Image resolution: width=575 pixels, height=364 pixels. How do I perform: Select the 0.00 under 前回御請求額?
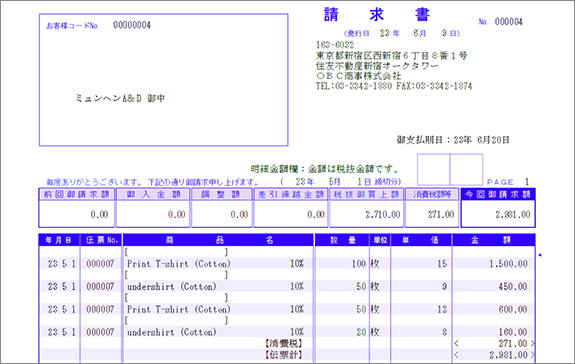point(99,214)
